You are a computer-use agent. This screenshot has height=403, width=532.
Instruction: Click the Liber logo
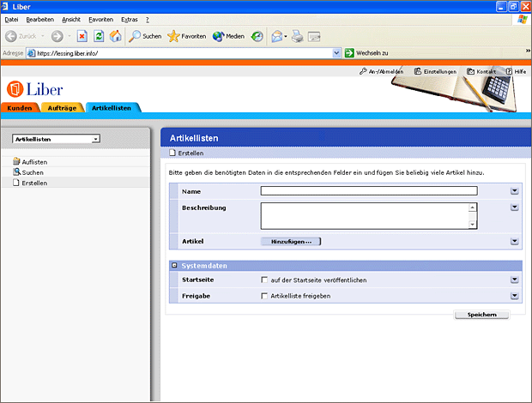tap(34, 89)
